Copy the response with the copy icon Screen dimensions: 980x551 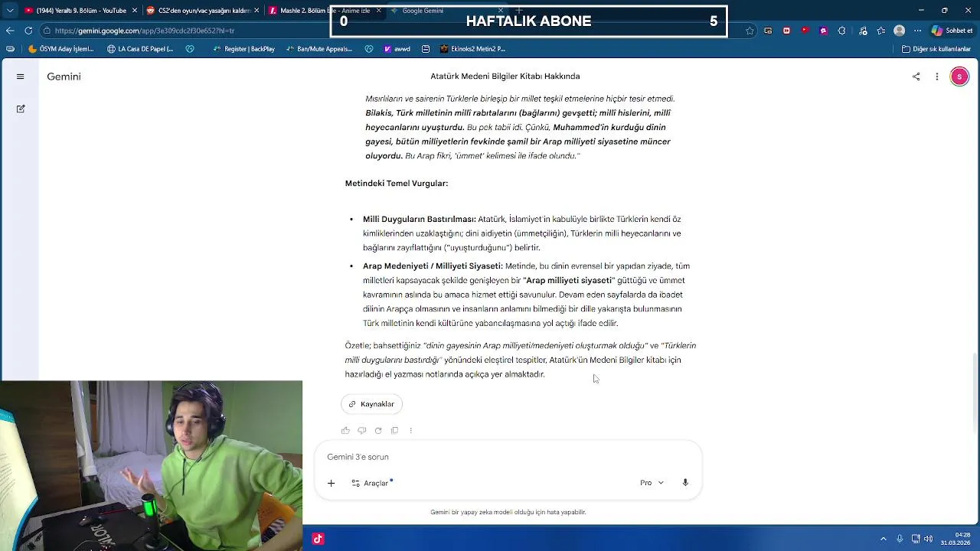(394, 431)
